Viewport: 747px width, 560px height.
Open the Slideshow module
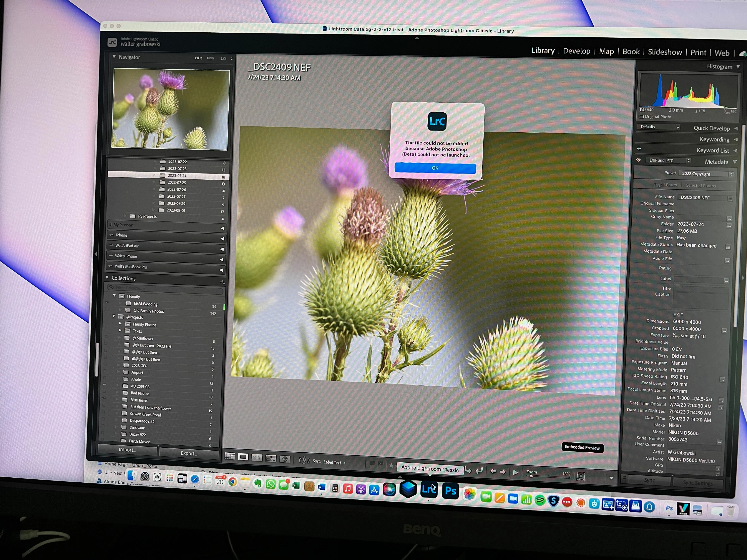(x=665, y=52)
